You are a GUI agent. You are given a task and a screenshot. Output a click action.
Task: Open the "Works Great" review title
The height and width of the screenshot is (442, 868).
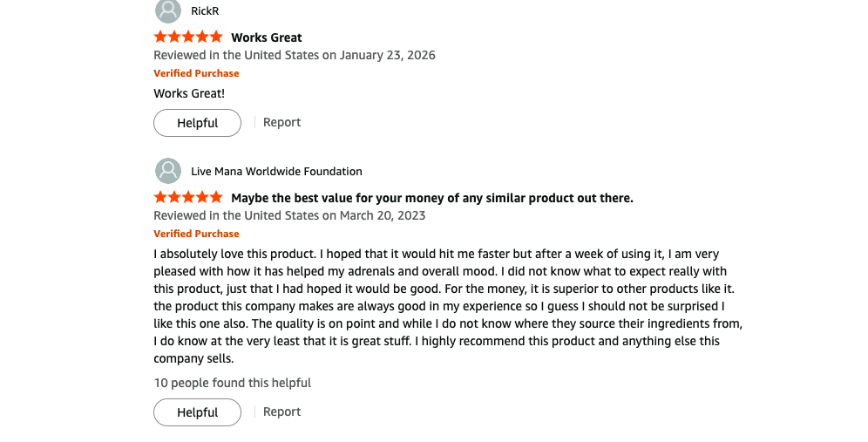coord(266,37)
